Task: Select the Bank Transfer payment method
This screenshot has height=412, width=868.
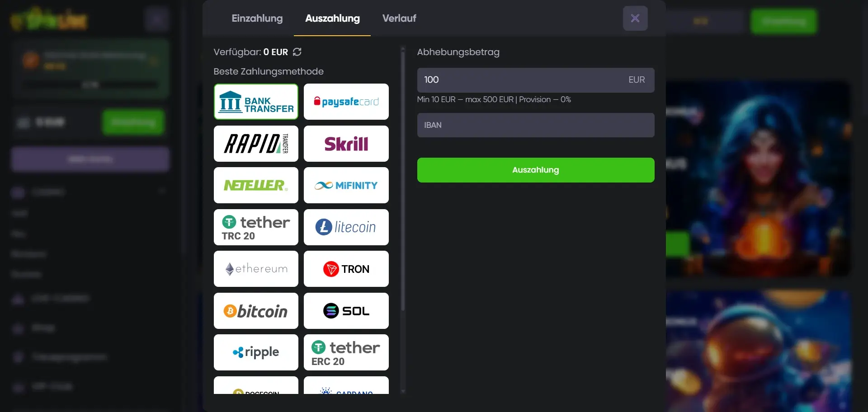Action: pos(256,102)
